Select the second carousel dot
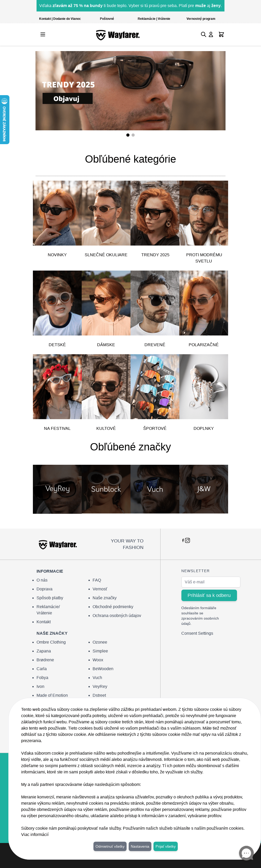 [x=133, y=135]
